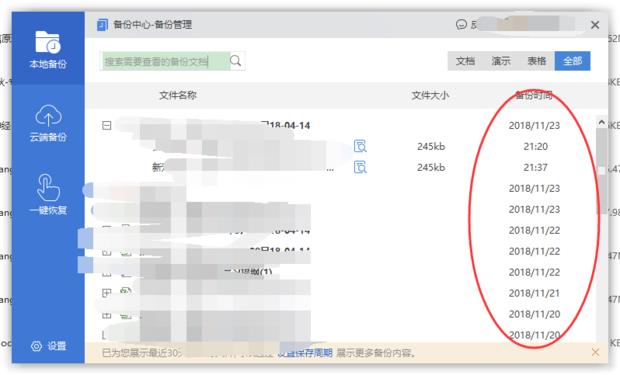The width and height of the screenshot is (620, 375).
Task: Preview the backup saved at 21:37
Action: click(x=360, y=167)
